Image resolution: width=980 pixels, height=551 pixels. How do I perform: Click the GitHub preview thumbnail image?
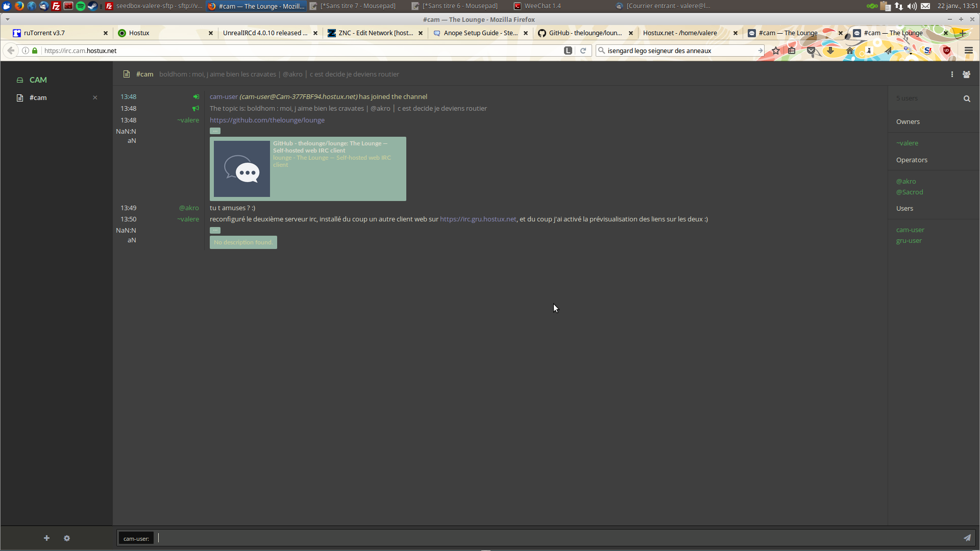[x=242, y=169]
